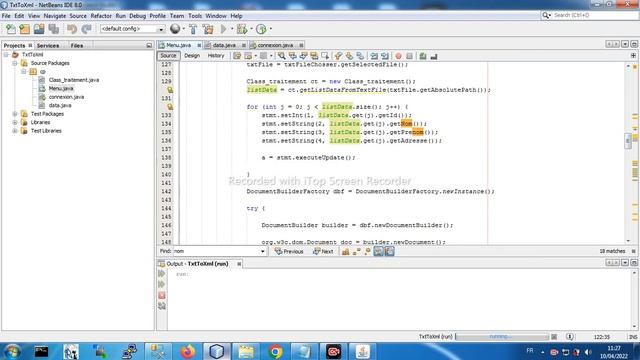The image size is (640, 360).
Task: Switch editor to History view
Action: [216, 56]
